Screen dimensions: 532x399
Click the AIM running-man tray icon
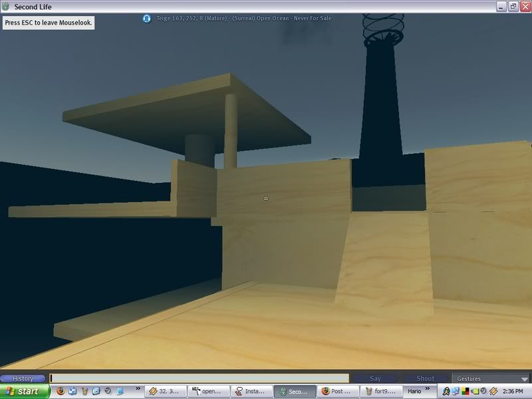pos(446,392)
